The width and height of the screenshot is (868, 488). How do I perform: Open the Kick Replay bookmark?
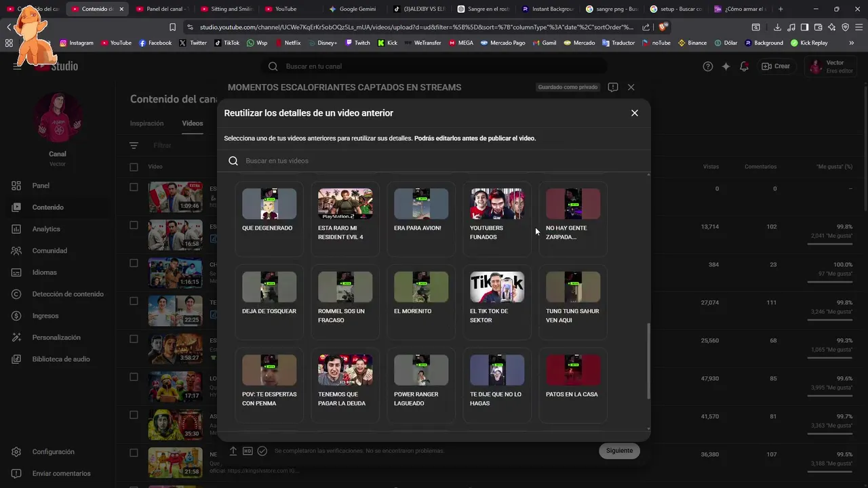[x=810, y=43]
